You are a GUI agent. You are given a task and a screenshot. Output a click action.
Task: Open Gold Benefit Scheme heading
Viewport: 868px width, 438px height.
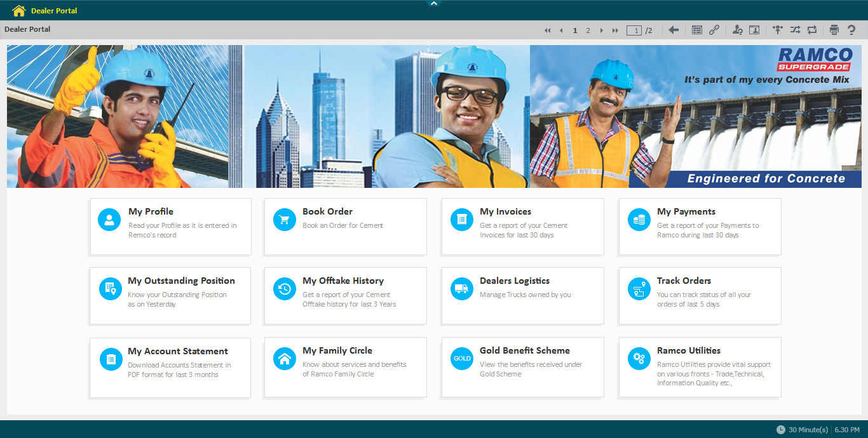pyautogui.click(x=525, y=350)
